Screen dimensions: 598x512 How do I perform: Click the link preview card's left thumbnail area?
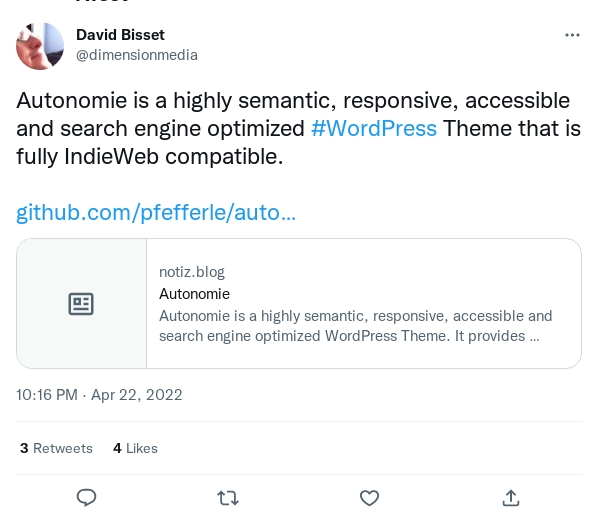coord(82,303)
